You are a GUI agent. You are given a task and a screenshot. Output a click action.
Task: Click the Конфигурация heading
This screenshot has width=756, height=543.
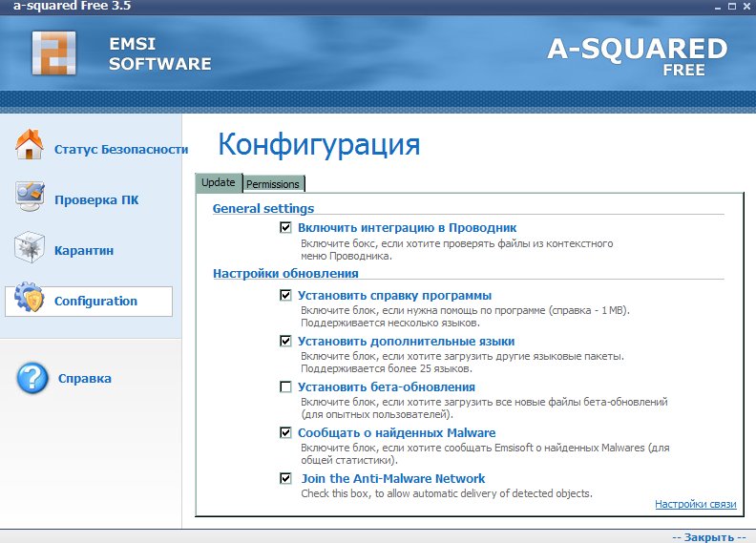pos(319,144)
